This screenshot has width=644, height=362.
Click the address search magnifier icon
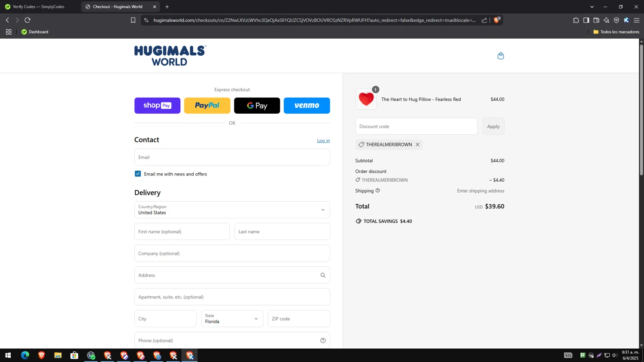click(323, 275)
